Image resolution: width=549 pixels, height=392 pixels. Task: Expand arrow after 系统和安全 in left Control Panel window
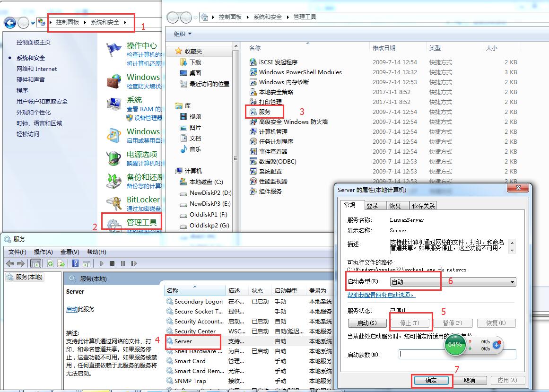click(x=125, y=22)
